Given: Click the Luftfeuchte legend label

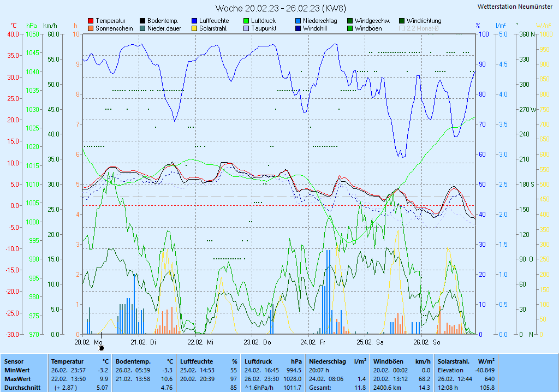Looking at the screenshot, I should 214,21.
